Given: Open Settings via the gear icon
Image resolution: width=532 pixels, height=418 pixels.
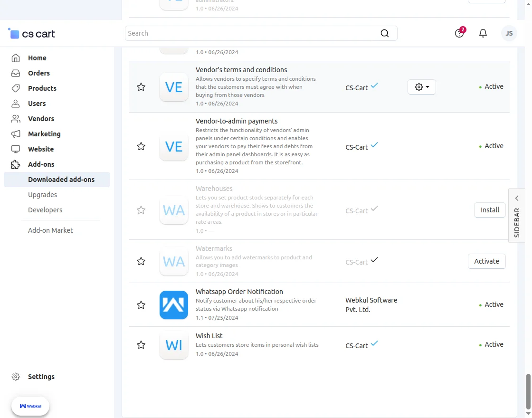Looking at the screenshot, I should click(x=16, y=377).
